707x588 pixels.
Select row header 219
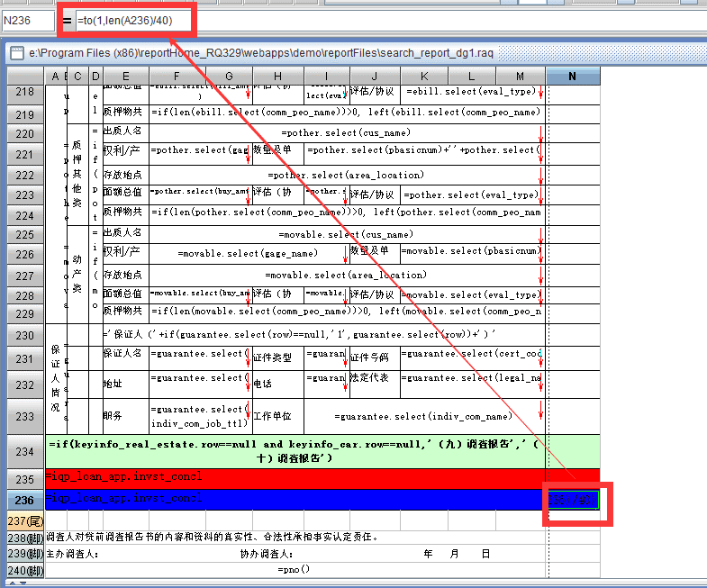point(25,114)
